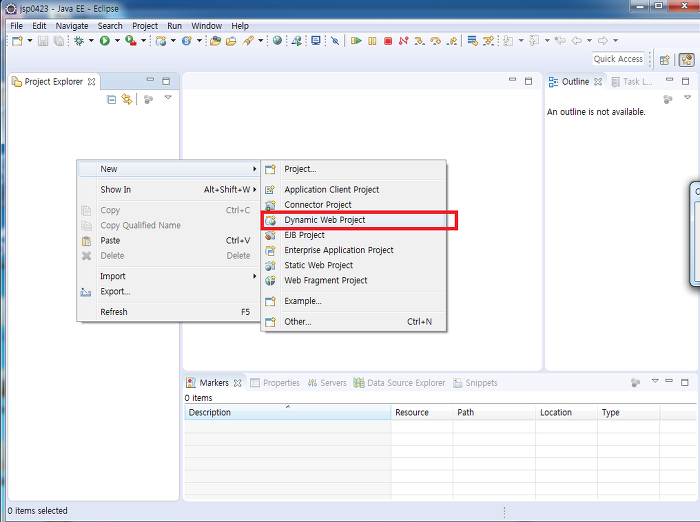Open the New wizard dropdown arrow
The width and height of the screenshot is (700, 522).
(x=30, y=41)
